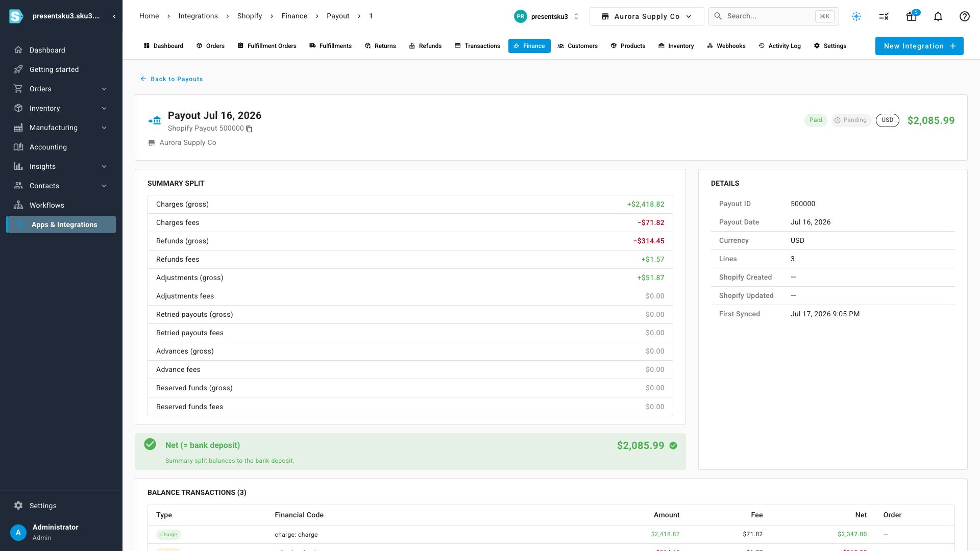Screen dimensions: 980x551
Task: Open the integration Settings tab
Action: click(830, 46)
